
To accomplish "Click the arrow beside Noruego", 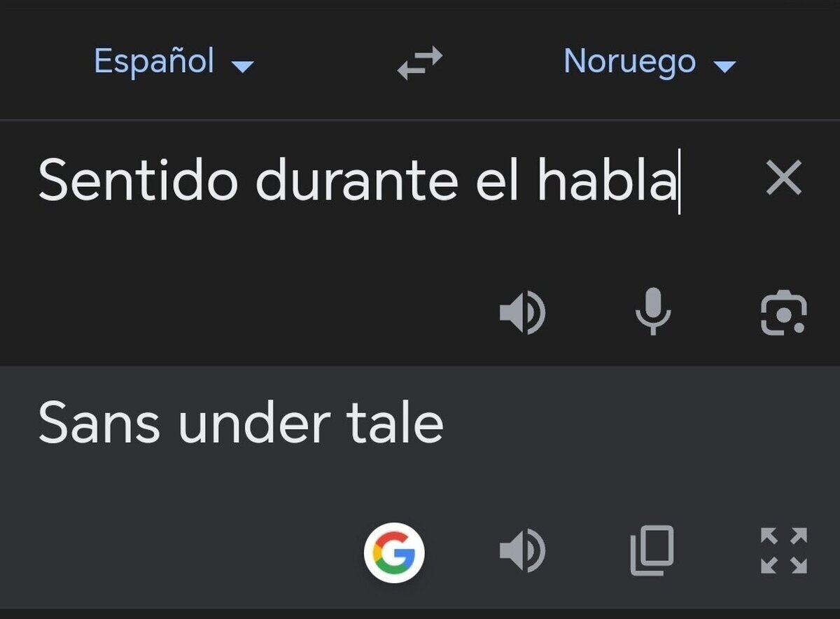I will point(724,67).
